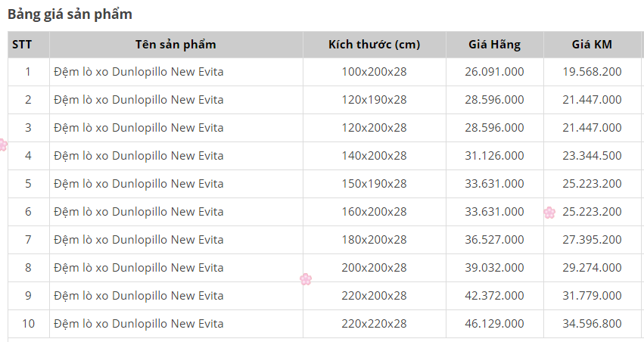Click row number 9 in STT column
This screenshot has width=644, height=342.
point(28,296)
